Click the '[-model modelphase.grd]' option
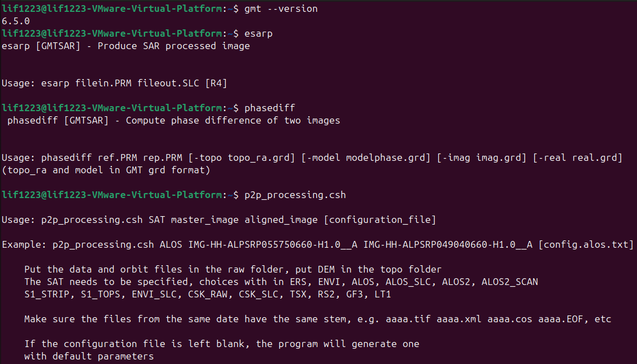This screenshot has width=637, height=364. tap(367, 157)
